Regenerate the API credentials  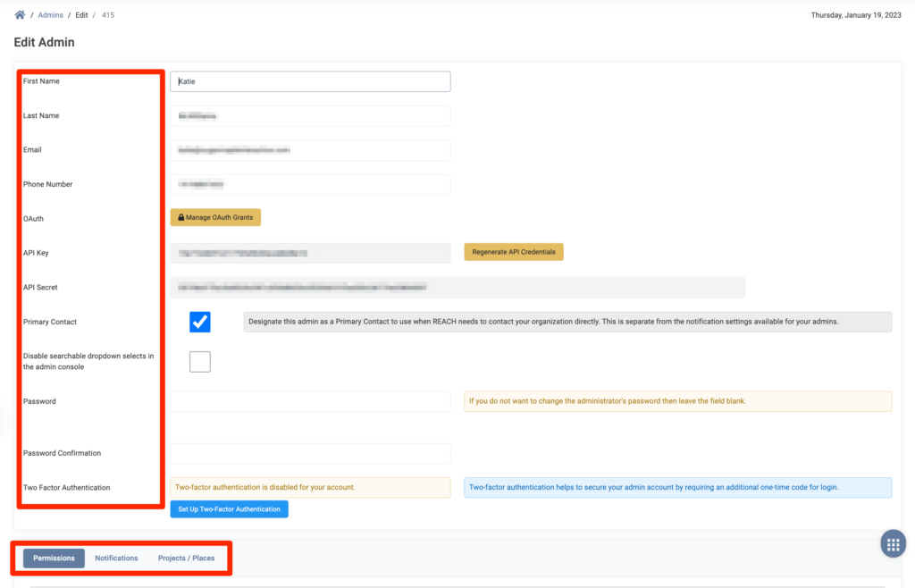tap(514, 252)
